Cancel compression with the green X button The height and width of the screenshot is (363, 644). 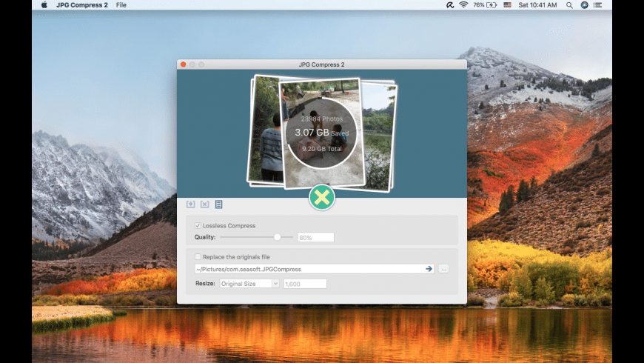pos(321,197)
